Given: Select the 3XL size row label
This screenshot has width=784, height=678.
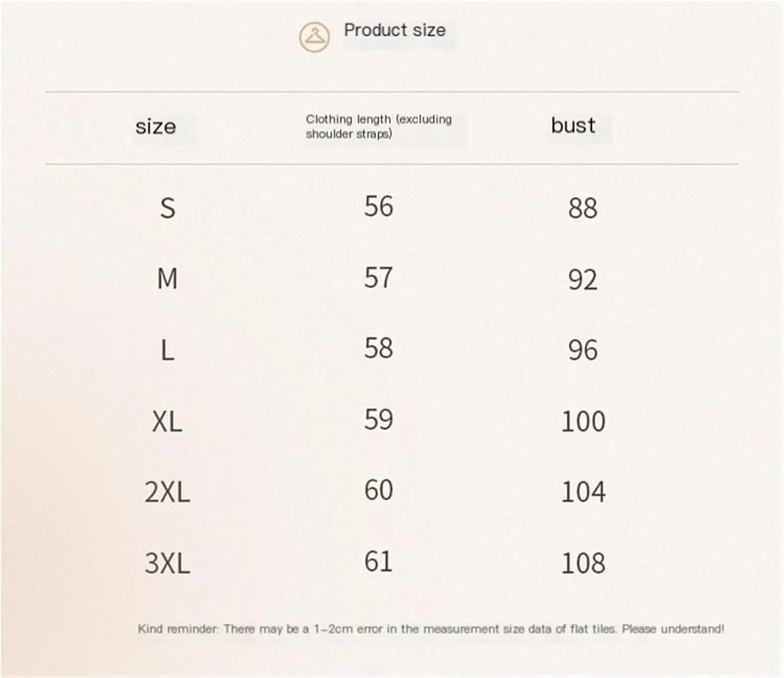Looking at the screenshot, I should 167,564.
